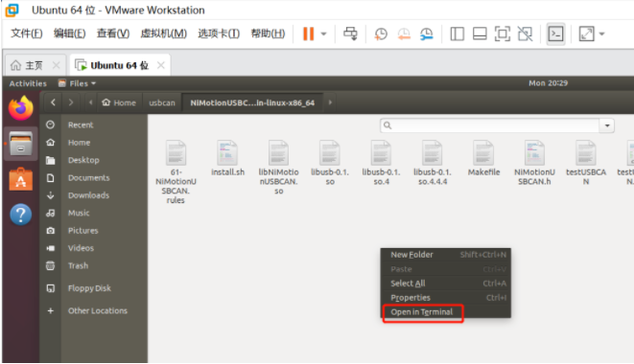The image size is (634, 364).
Task: Expand the pause button dropdown arrow
Action: pos(323,34)
